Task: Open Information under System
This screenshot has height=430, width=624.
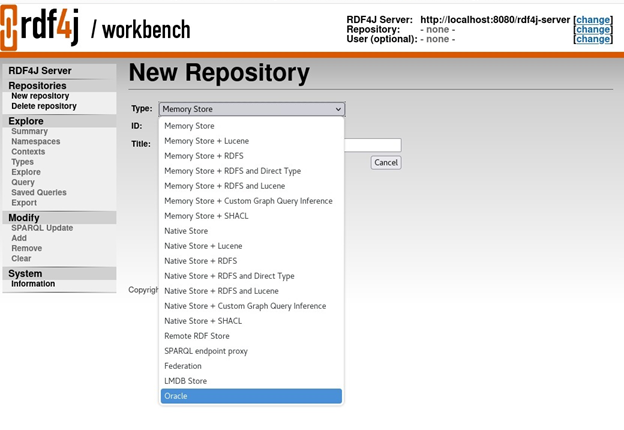Action: pyautogui.click(x=33, y=284)
